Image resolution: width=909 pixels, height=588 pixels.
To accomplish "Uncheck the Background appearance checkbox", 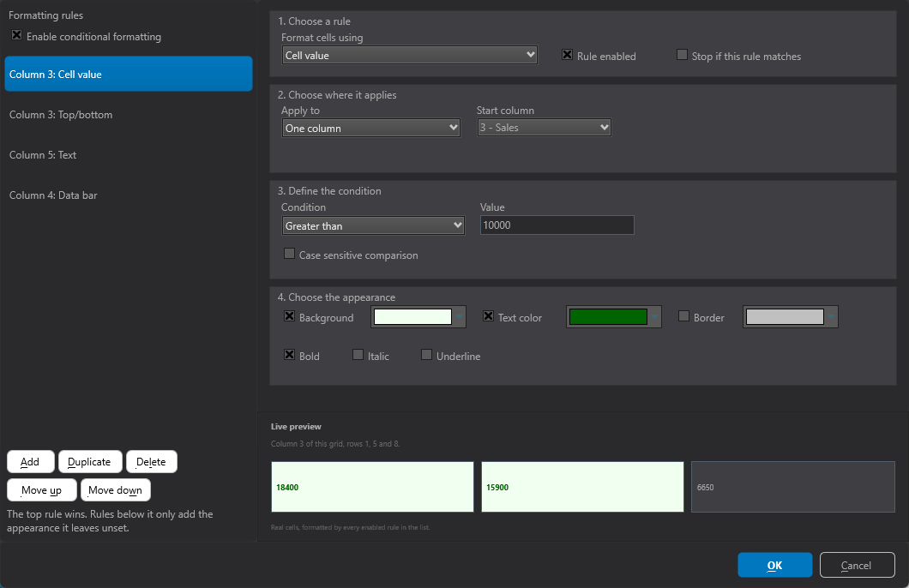I will click(x=289, y=316).
